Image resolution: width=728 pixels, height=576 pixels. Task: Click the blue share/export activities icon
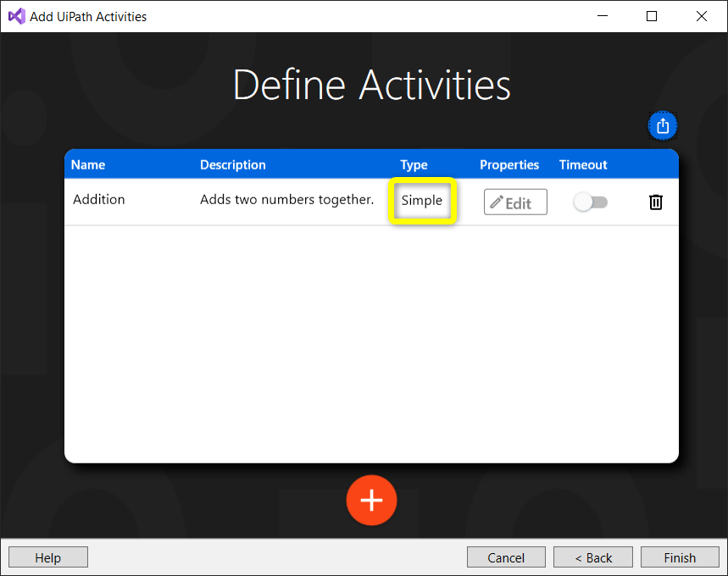[x=663, y=125]
